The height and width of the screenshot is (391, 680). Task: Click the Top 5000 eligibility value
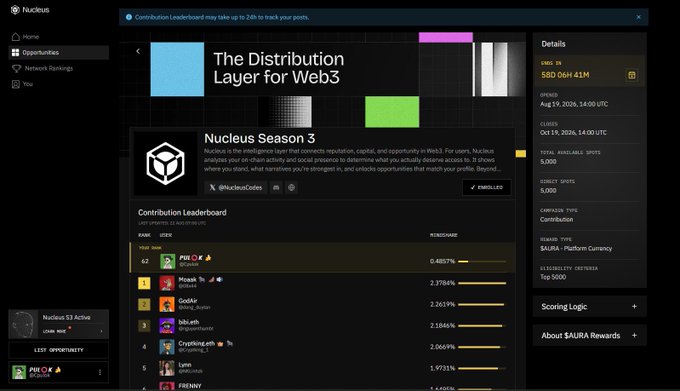(553, 277)
